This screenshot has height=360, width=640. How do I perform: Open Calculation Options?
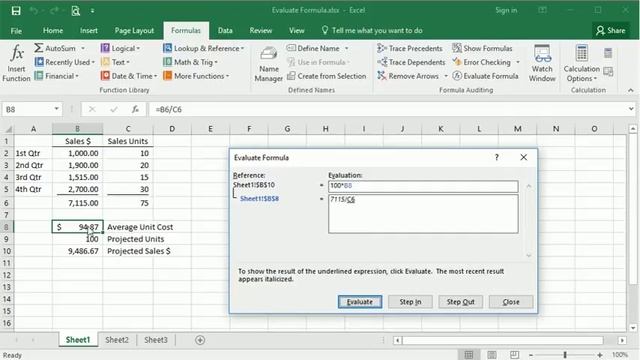point(582,63)
